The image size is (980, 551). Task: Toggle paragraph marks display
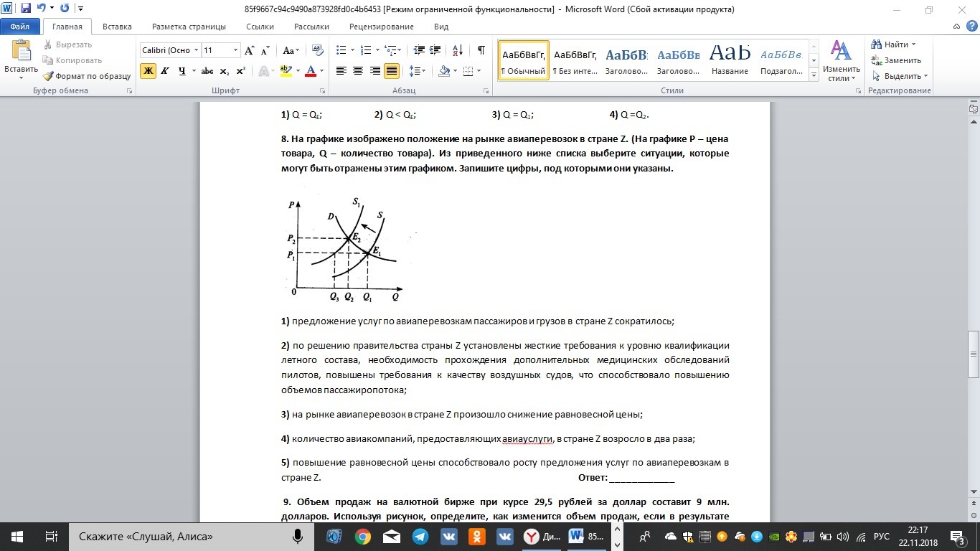point(481,50)
